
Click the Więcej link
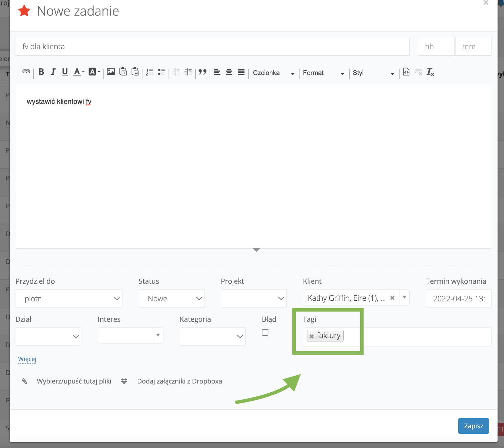27,359
